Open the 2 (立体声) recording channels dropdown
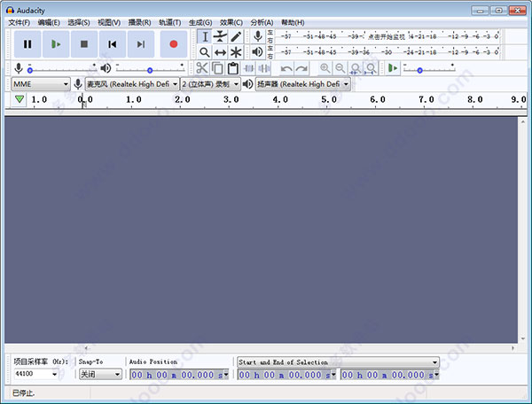The width and height of the screenshot is (532, 404). point(210,84)
